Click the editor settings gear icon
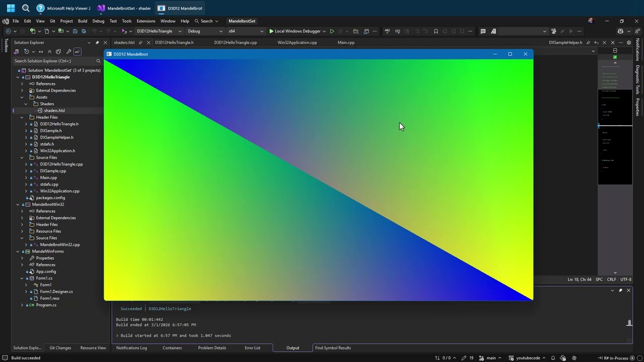 [x=629, y=43]
